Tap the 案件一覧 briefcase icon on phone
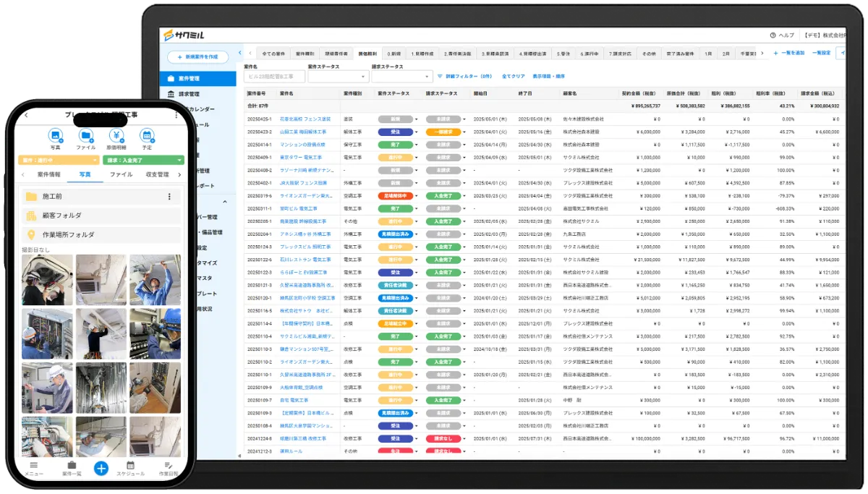This screenshot has width=868, height=494. click(x=72, y=465)
